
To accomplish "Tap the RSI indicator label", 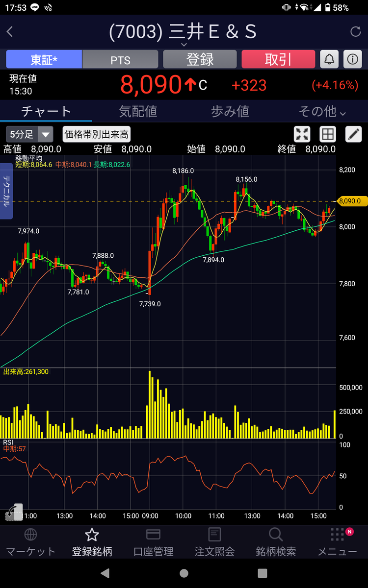I will pyautogui.click(x=8, y=442).
